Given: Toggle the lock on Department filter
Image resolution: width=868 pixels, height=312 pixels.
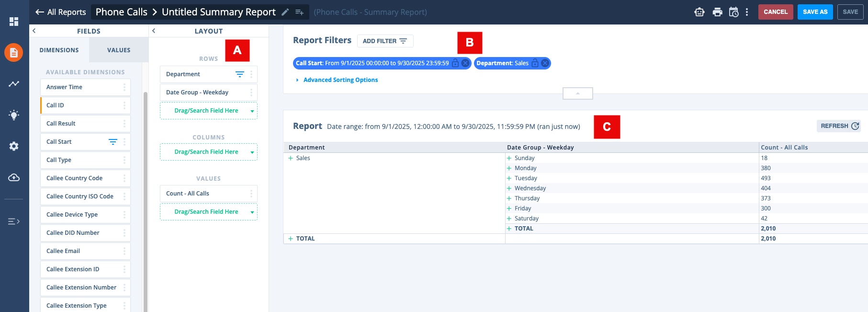Looking at the screenshot, I should pos(535,63).
